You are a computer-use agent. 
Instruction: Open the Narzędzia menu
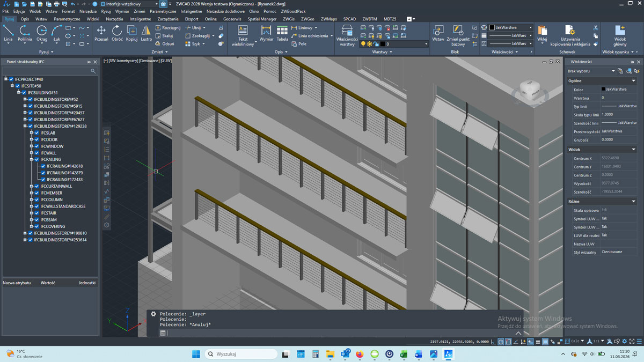[x=88, y=11]
